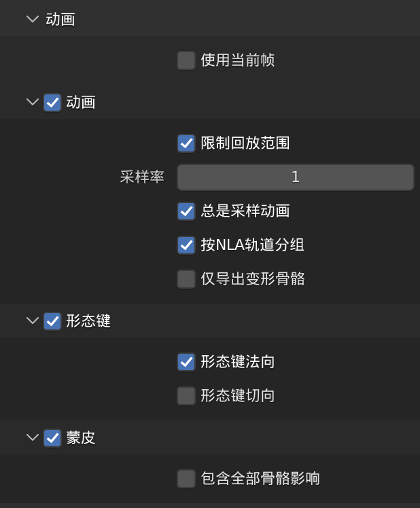
Task: Click the 采样率 label text
Action: tap(142, 177)
